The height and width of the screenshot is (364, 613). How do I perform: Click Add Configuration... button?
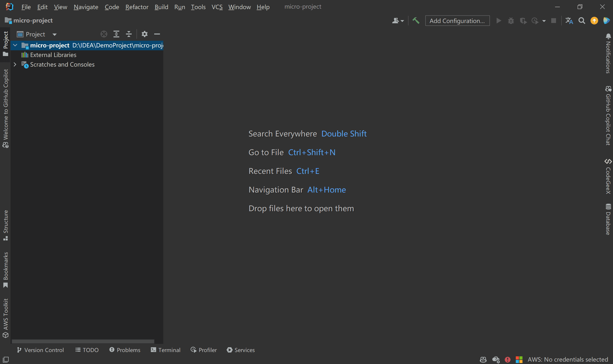click(x=457, y=21)
